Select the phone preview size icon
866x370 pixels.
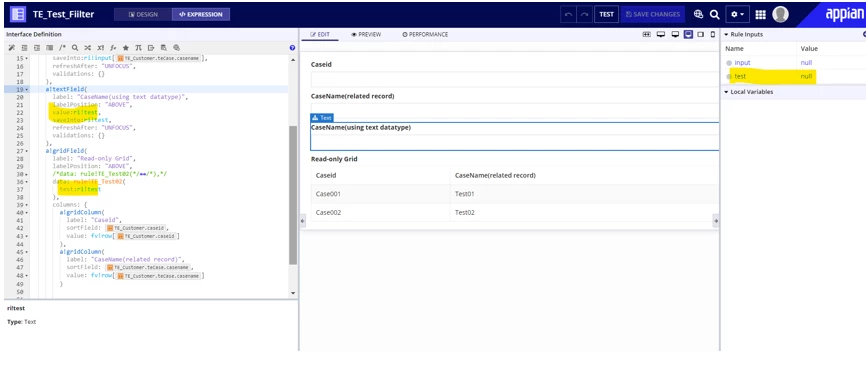click(713, 34)
